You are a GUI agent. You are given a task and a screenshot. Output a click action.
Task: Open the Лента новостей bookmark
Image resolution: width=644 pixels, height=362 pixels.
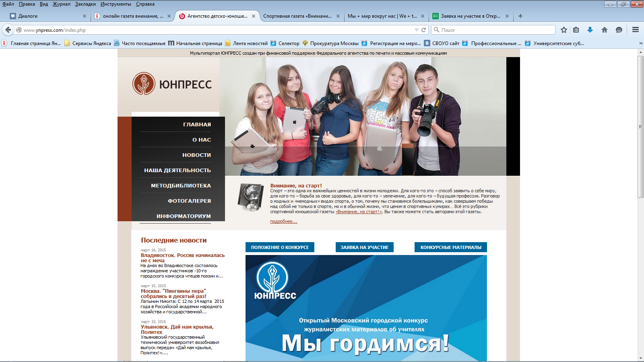pyautogui.click(x=246, y=43)
